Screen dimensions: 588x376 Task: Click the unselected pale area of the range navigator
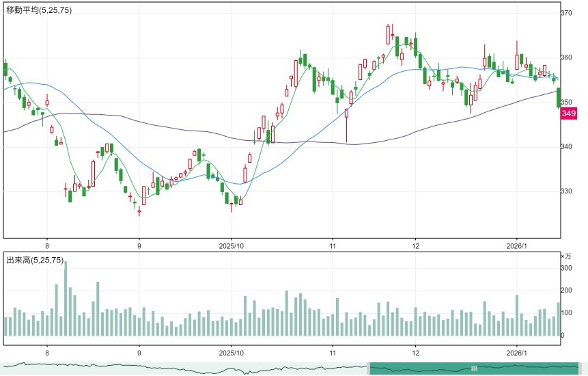[x=184, y=368]
